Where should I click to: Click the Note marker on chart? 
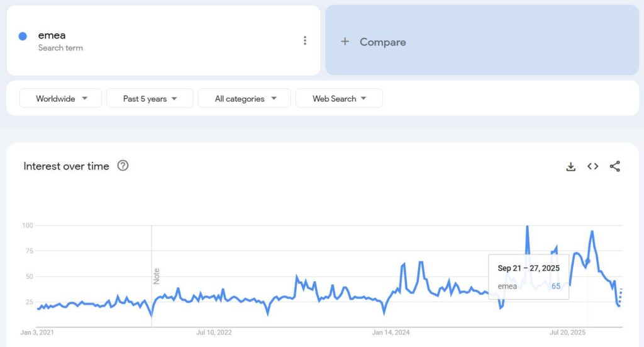157,276
